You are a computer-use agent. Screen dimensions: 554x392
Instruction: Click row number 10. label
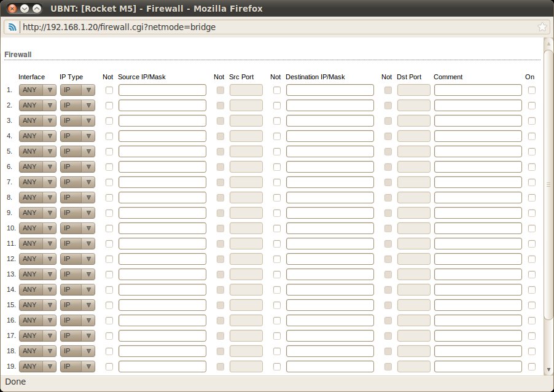click(x=11, y=228)
